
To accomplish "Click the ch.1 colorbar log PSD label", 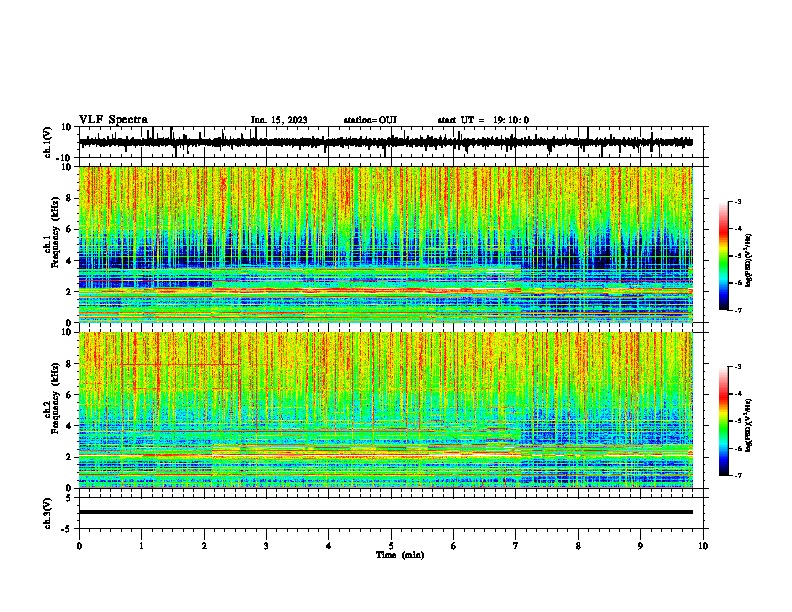I will pos(748,260).
